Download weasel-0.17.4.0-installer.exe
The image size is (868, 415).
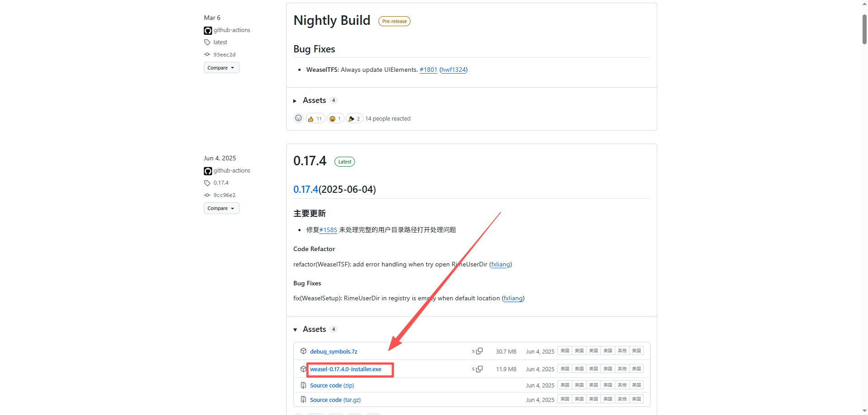346,369
